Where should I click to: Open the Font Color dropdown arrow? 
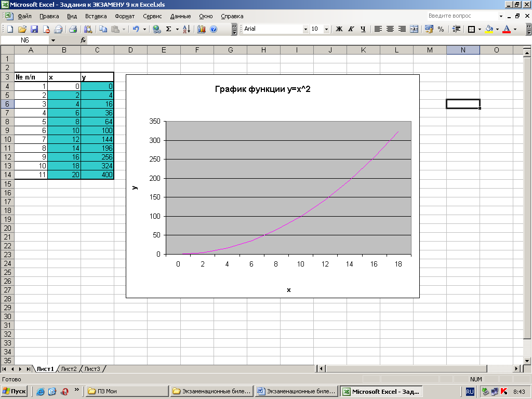pos(515,29)
